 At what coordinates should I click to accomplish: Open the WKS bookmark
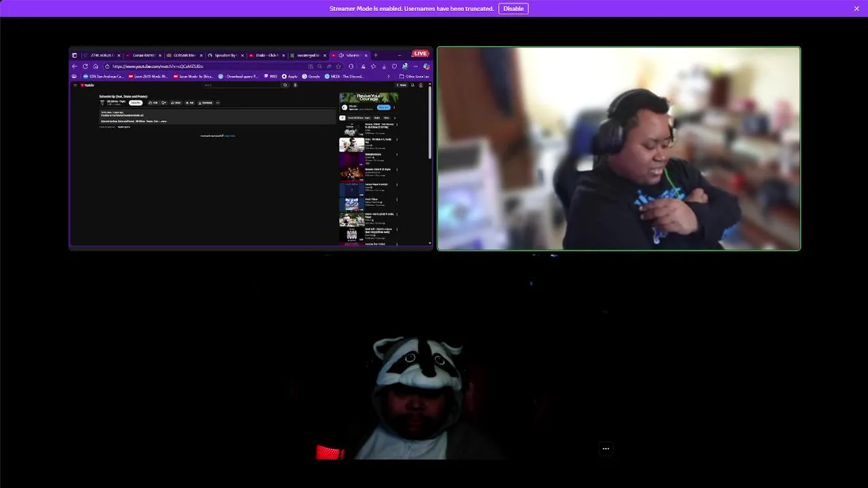click(271, 77)
